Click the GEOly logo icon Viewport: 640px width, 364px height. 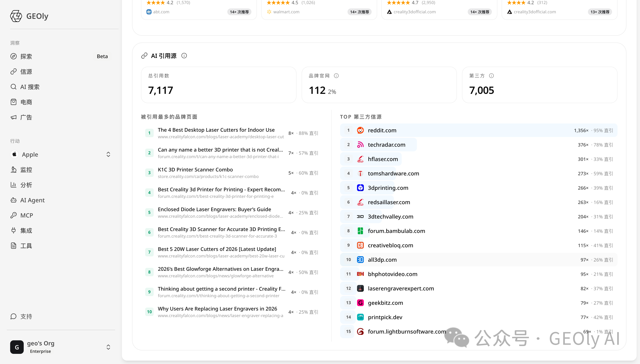(x=16, y=16)
